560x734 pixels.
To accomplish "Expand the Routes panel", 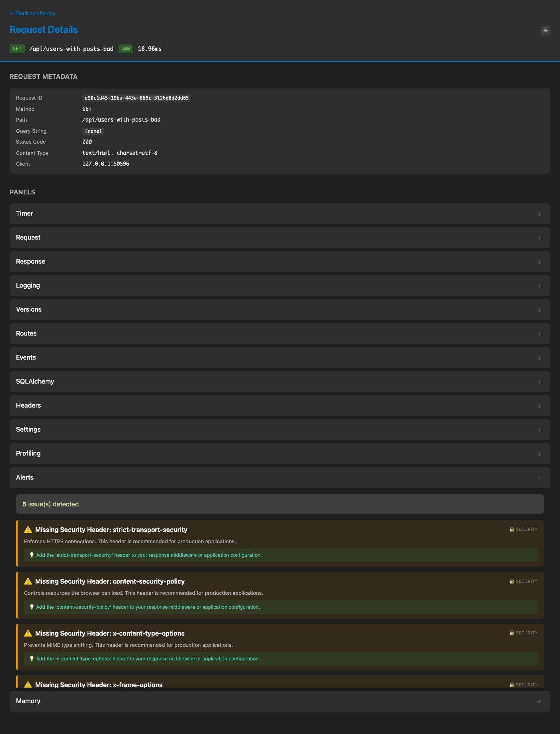I will [26, 334].
